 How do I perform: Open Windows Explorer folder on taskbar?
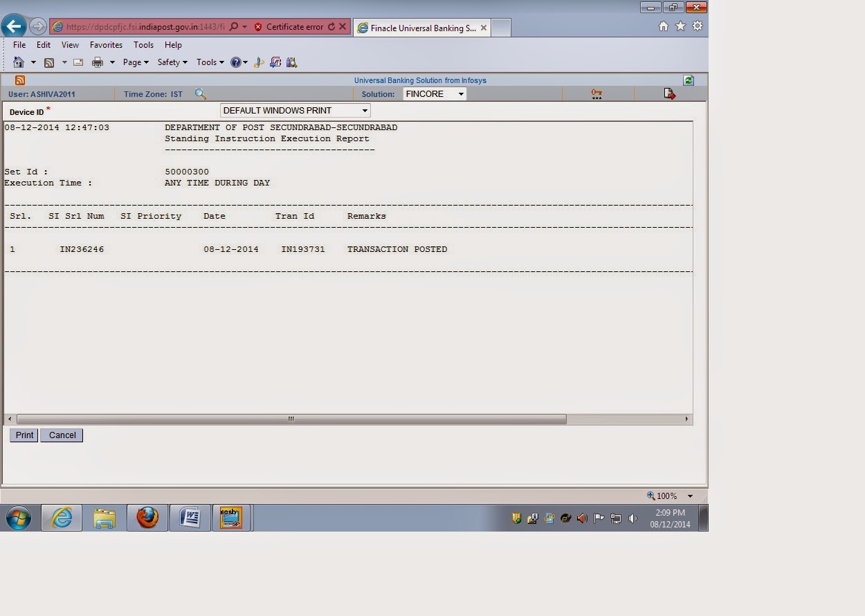(x=104, y=518)
